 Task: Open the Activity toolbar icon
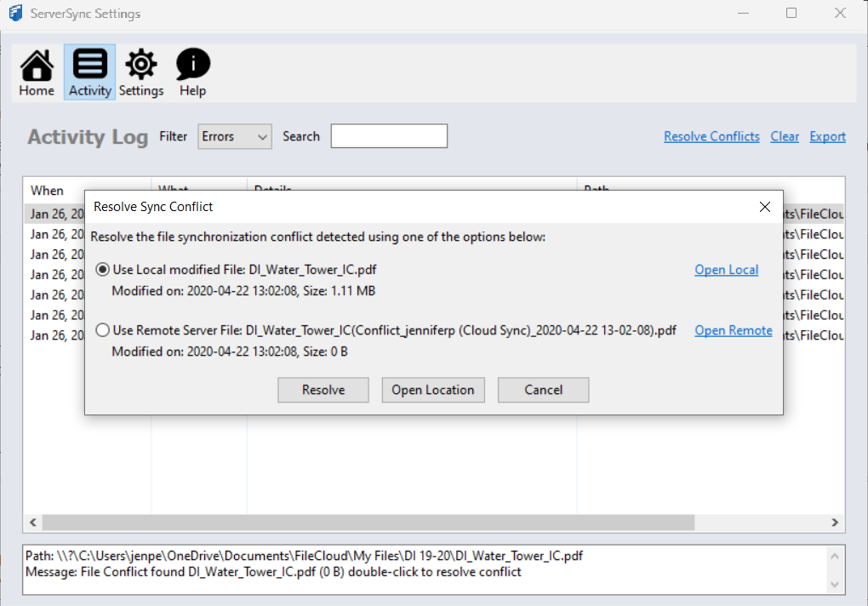coord(89,72)
